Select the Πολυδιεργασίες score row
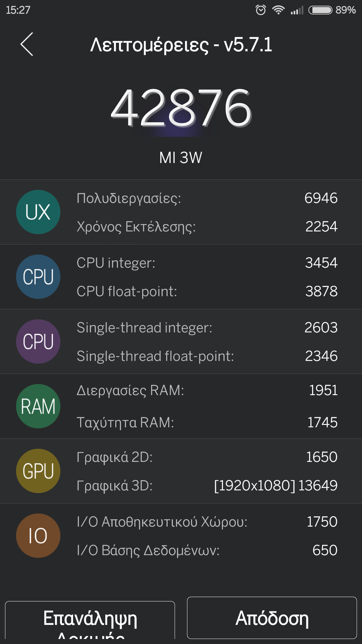The height and width of the screenshot is (644, 362). click(x=206, y=198)
